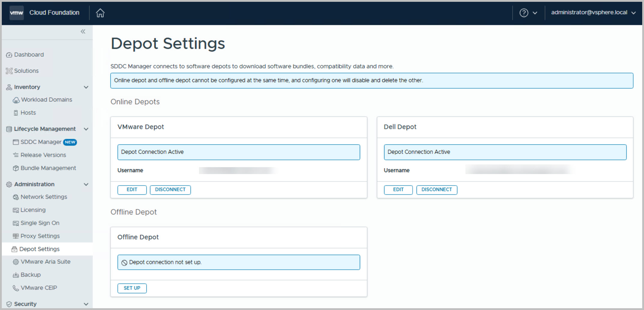644x310 pixels.
Task: Collapse the Lifecycle Management section chevron
Action: tap(86, 129)
